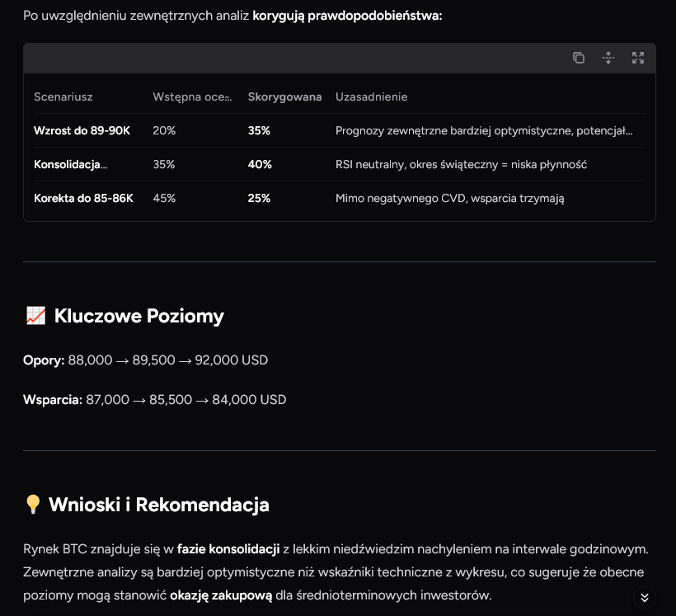Select the Uzasadnienie column header
The width and height of the screenshot is (676, 616).
click(x=371, y=96)
